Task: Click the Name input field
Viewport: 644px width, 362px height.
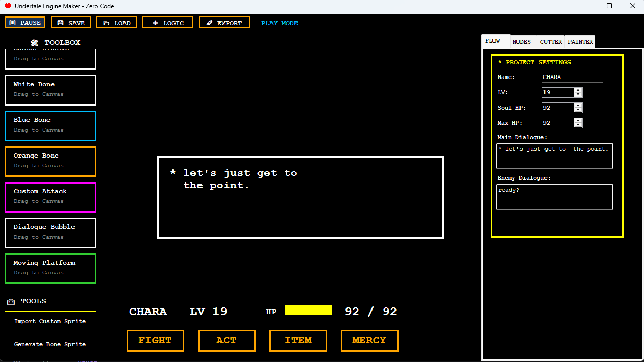Action: click(572, 77)
